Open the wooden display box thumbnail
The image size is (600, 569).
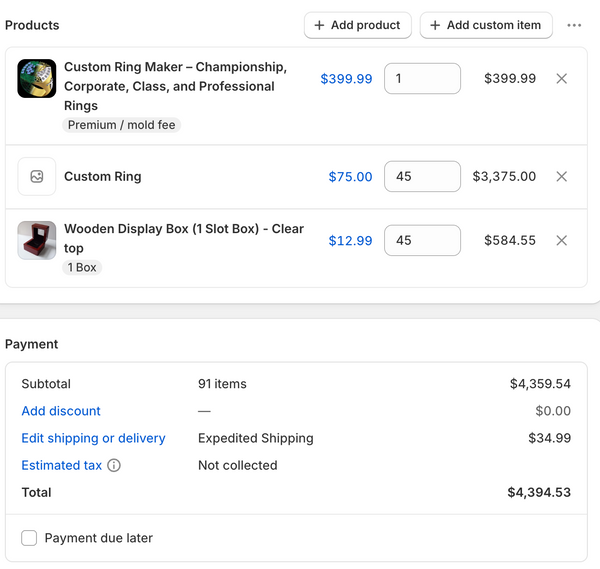37,240
